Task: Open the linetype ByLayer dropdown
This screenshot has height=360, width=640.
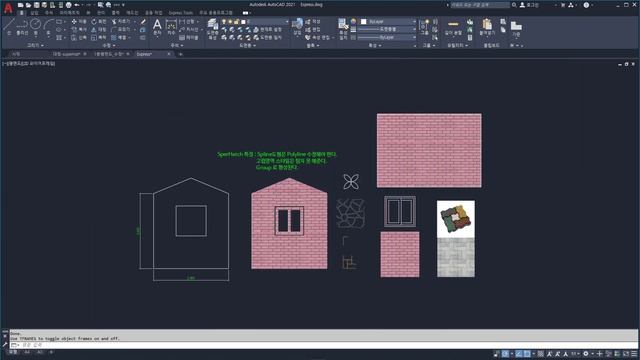Action: click(387, 37)
